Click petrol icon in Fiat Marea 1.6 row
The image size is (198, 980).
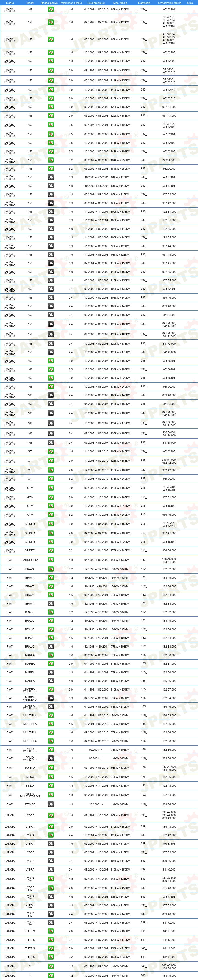[x=51, y=655]
